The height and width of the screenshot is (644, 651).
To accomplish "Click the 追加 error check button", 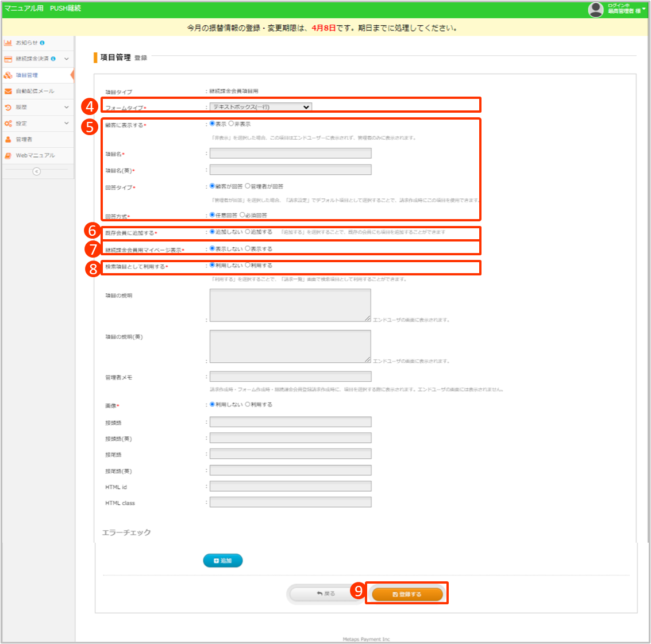I will click(x=222, y=561).
